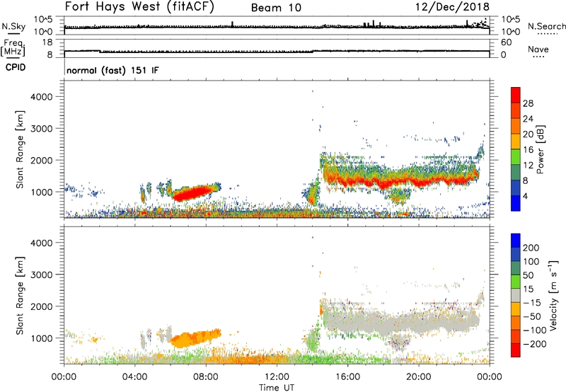Click the "1000" tick of the velocity panel
This screenshot has height=392, width=566.
41,338
